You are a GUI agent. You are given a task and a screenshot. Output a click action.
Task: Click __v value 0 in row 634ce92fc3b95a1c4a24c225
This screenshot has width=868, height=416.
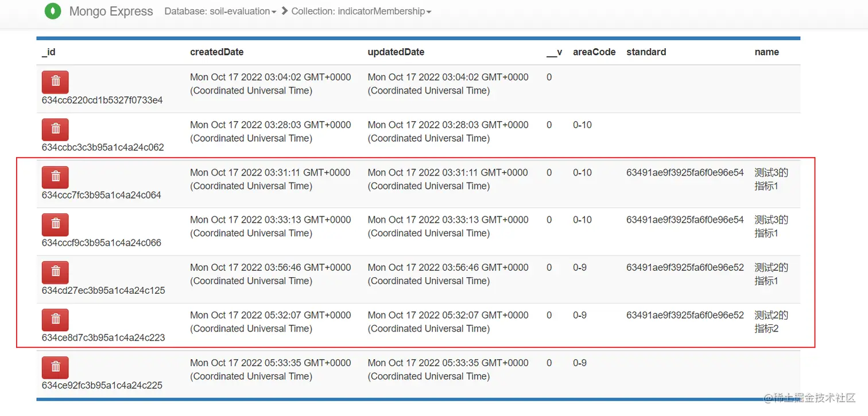point(549,363)
